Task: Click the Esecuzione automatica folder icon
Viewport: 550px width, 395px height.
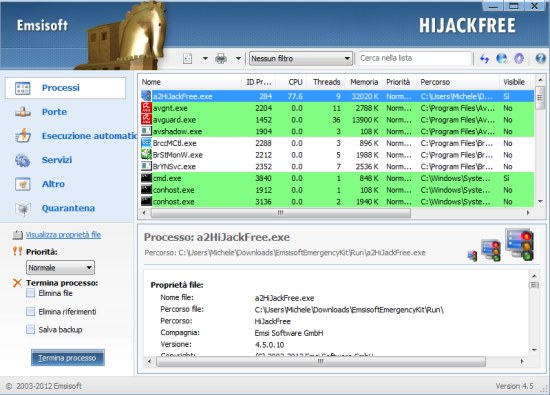Action: tap(23, 136)
